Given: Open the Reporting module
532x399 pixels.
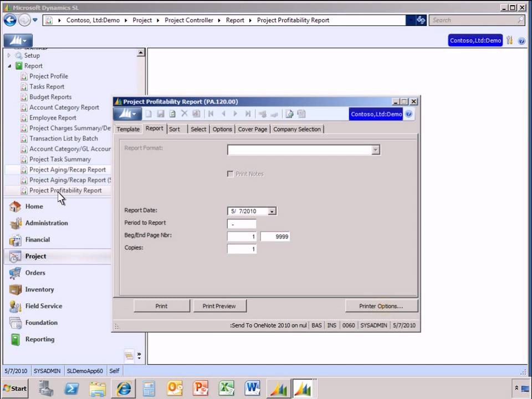Looking at the screenshot, I should 40,339.
